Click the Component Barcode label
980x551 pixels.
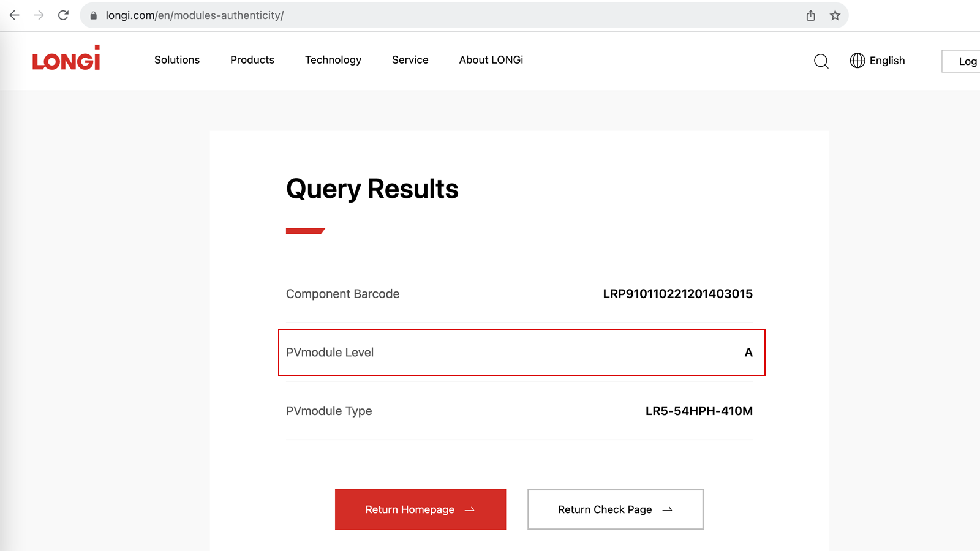[x=342, y=294]
